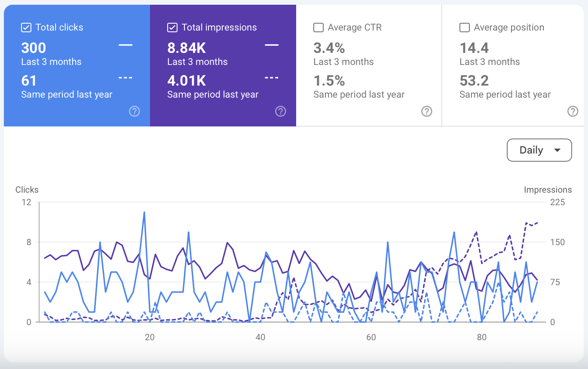This screenshot has height=369, width=588.
Task: Click the 80 marker on x-axis
Action: click(x=481, y=337)
